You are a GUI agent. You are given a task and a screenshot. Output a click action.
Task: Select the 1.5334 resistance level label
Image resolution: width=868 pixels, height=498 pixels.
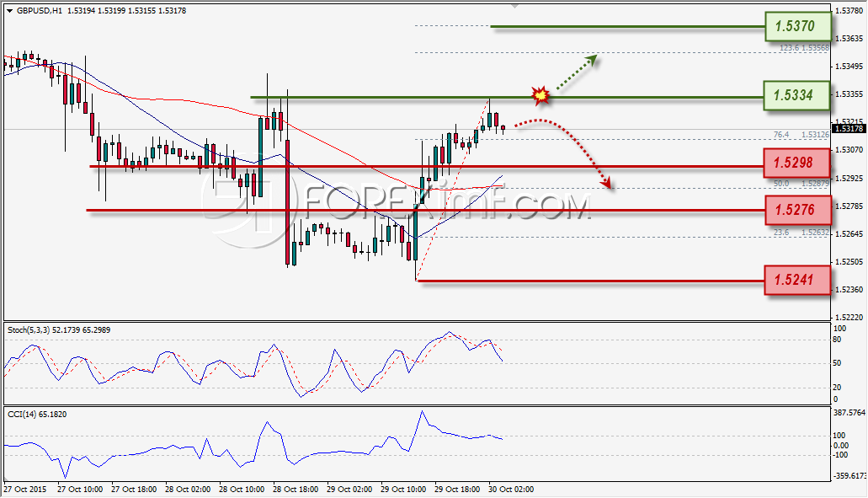click(x=796, y=95)
